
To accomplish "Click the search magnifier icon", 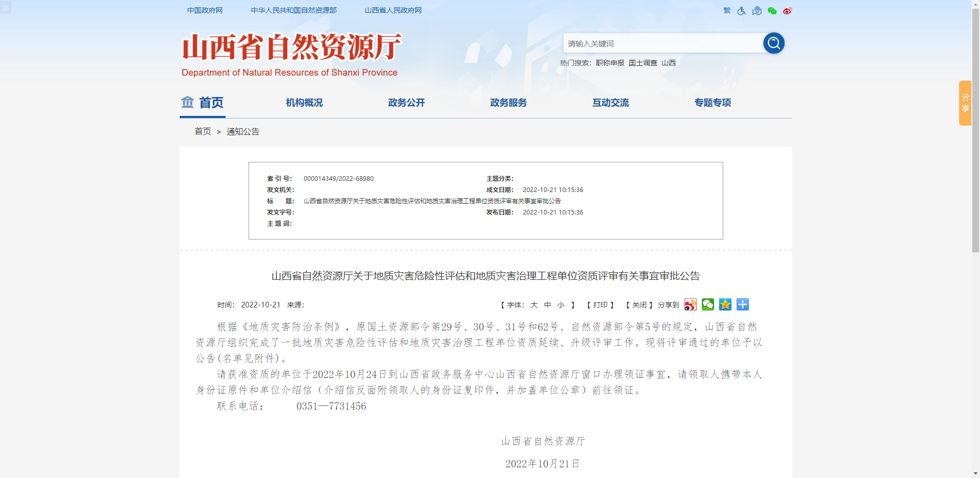I will (773, 43).
